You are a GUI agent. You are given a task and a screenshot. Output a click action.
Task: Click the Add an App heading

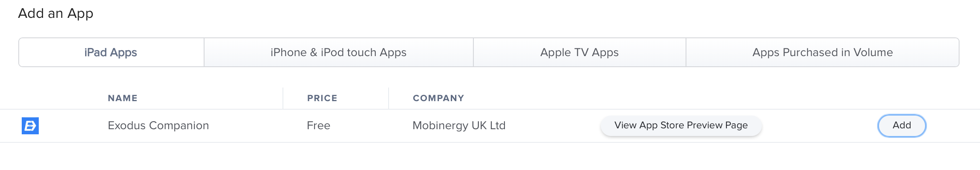point(56,13)
